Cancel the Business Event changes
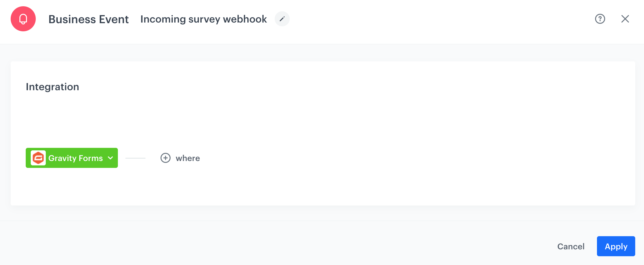The image size is (644, 265). [571, 246]
